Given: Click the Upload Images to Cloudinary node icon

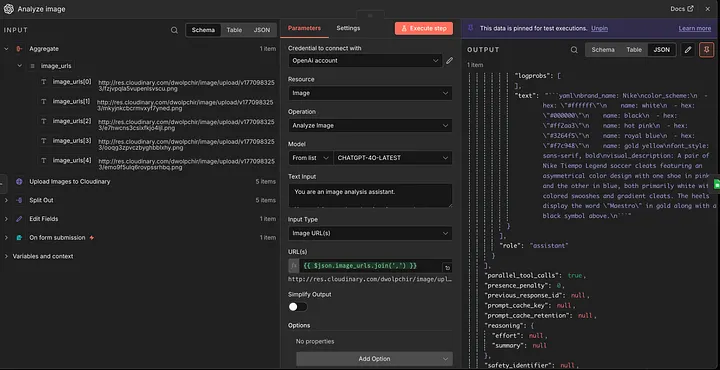Looking at the screenshot, I should 19,182.
